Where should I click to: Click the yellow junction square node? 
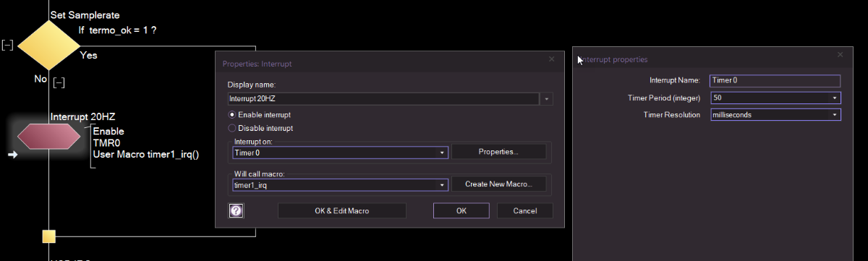coord(48,236)
